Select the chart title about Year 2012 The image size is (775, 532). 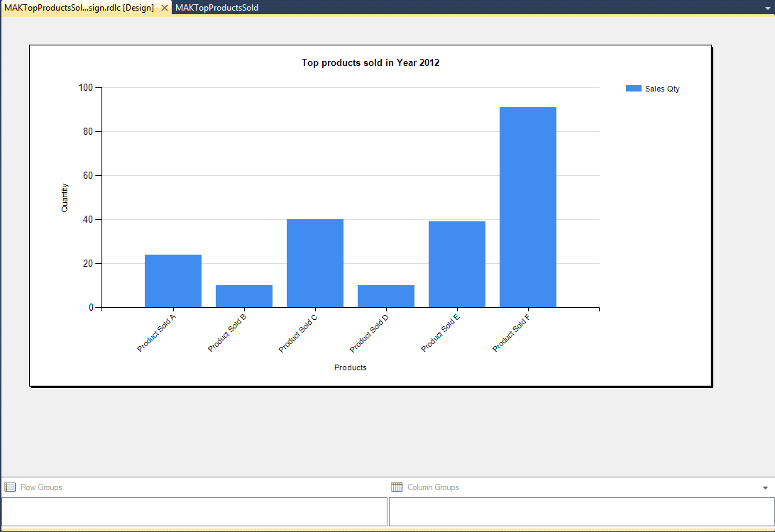pyautogui.click(x=370, y=63)
